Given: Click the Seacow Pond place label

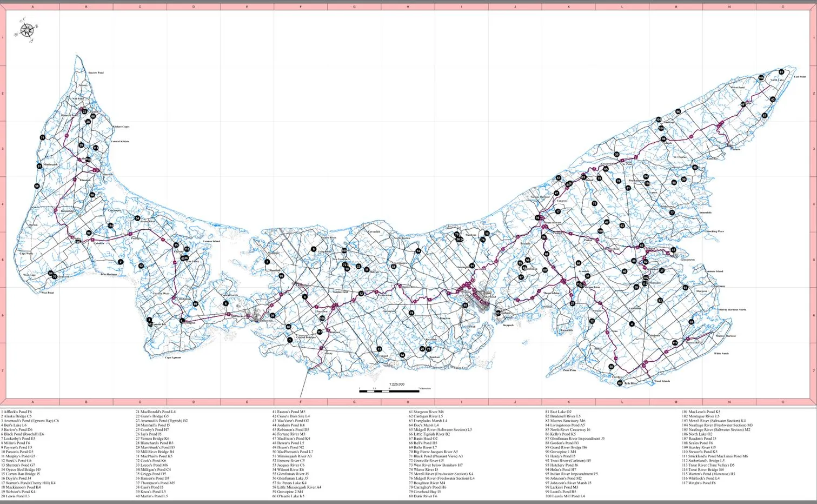Looking at the screenshot, I should tap(96, 72).
